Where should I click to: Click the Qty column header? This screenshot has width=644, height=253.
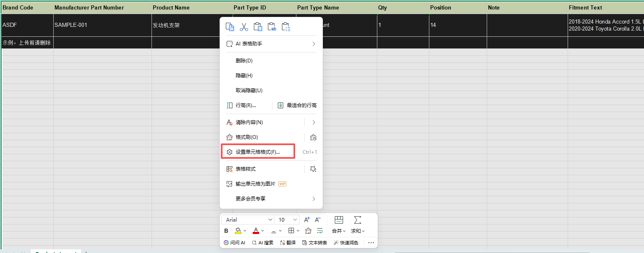[x=403, y=7]
